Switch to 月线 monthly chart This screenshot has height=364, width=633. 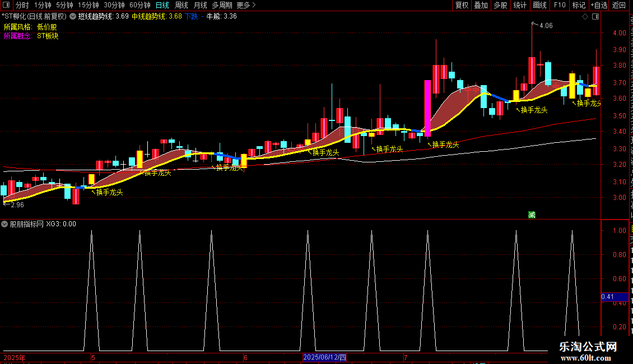tap(200, 5)
